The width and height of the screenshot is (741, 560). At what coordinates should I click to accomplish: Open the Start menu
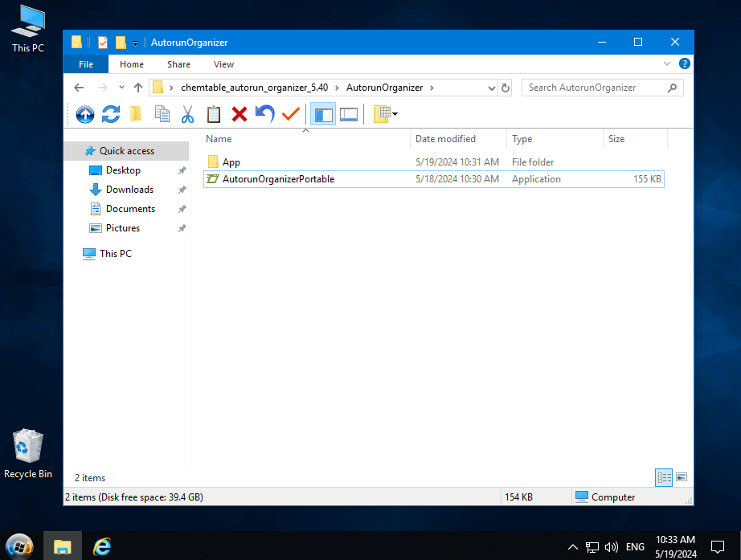coord(19,547)
